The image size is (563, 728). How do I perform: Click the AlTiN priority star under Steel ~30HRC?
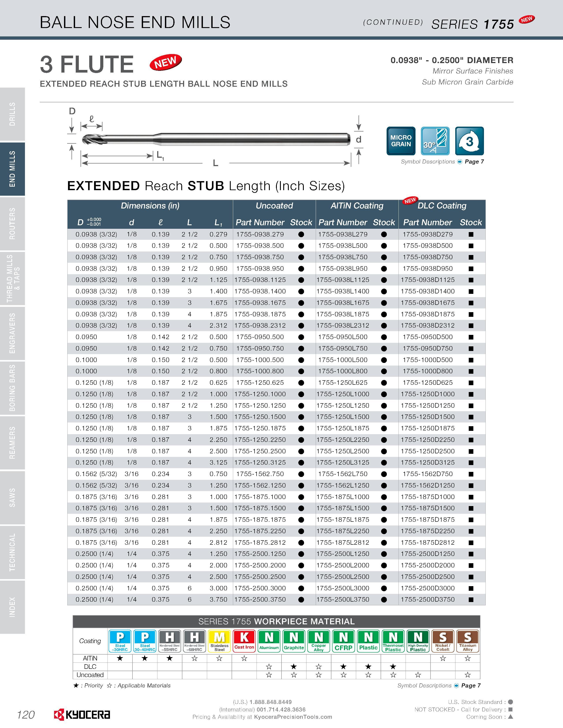pyautogui.click(x=120, y=658)
